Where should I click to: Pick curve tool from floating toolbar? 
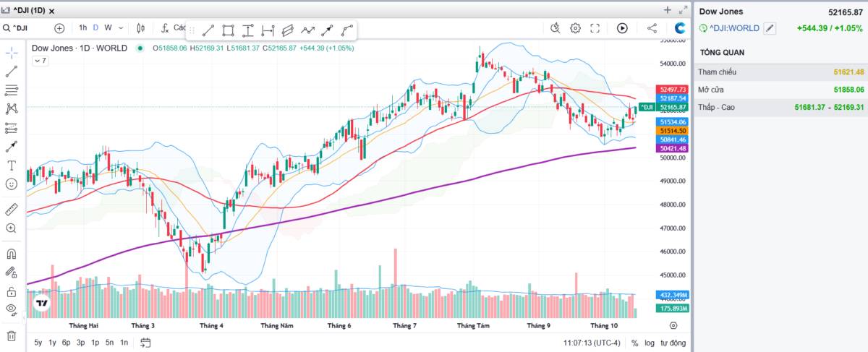348,30
